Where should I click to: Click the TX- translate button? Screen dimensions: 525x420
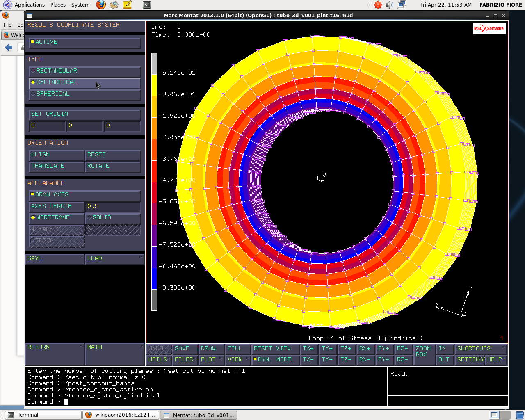click(308, 360)
